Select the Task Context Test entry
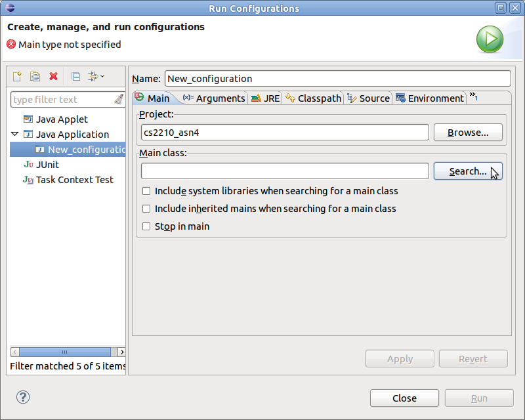Viewport: 525px width, 420px height. point(74,180)
